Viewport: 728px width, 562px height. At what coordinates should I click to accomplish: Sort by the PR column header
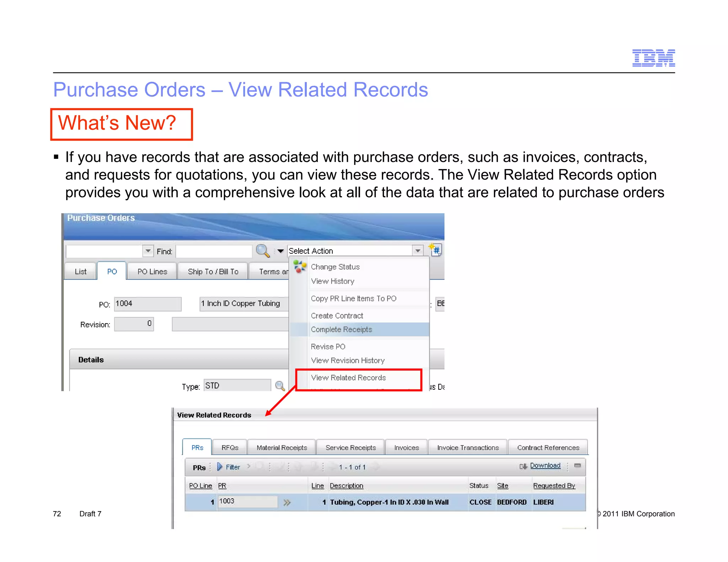(x=222, y=486)
